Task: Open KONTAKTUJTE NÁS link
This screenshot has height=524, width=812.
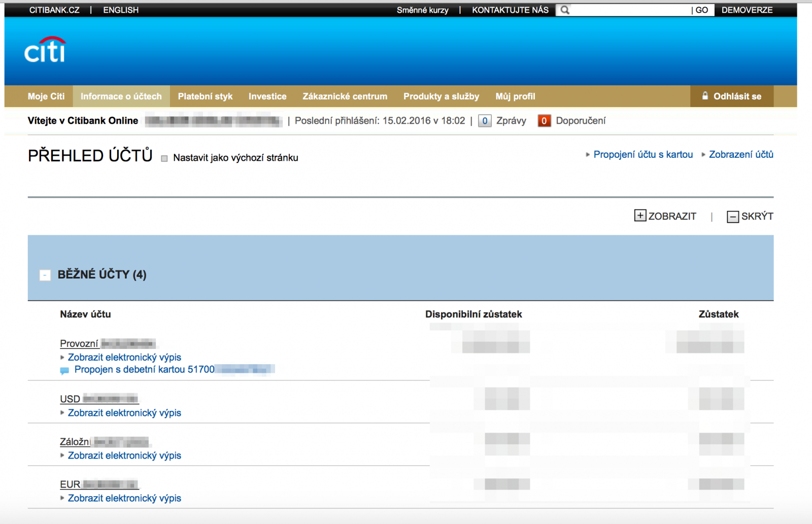Action: [x=510, y=10]
